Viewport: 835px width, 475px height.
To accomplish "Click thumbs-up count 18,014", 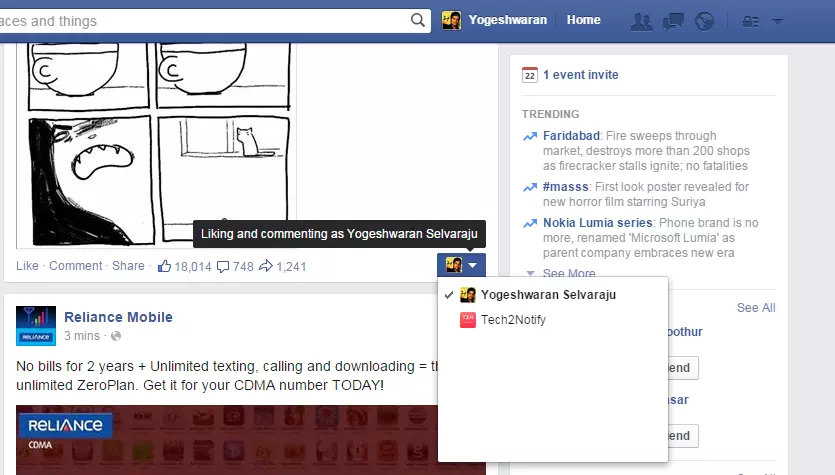I will click(184, 266).
